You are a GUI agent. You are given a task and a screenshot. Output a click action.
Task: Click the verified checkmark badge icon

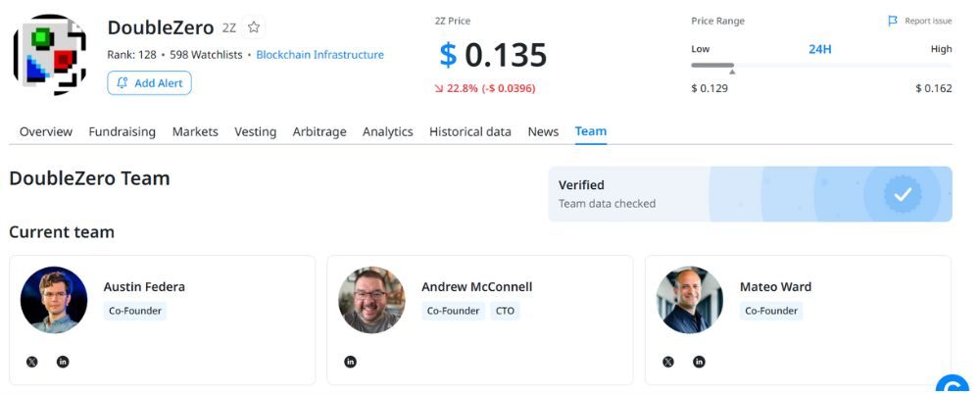[902, 194]
